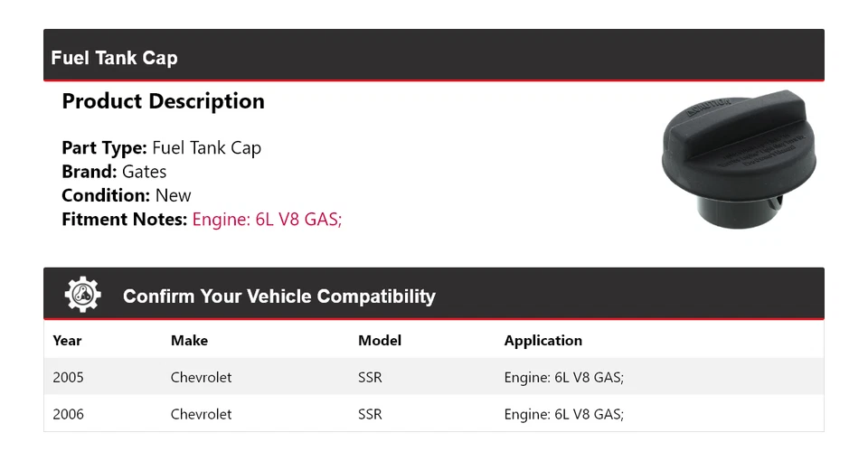Select the 2005 year cell

[68, 377]
